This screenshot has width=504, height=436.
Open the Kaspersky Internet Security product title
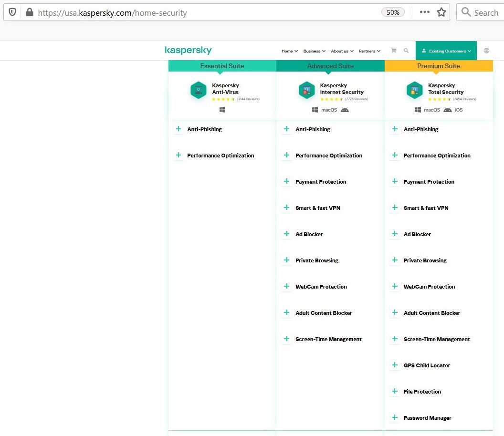(x=342, y=89)
